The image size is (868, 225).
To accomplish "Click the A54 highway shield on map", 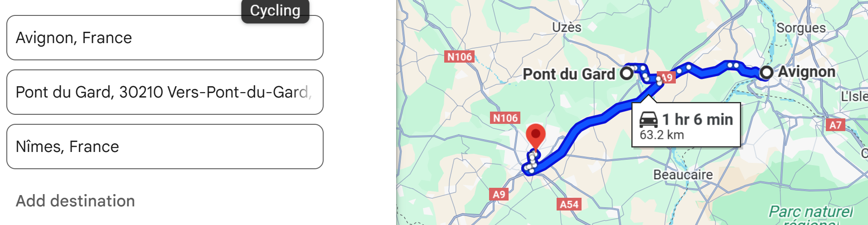I will click(x=569, y=204).
